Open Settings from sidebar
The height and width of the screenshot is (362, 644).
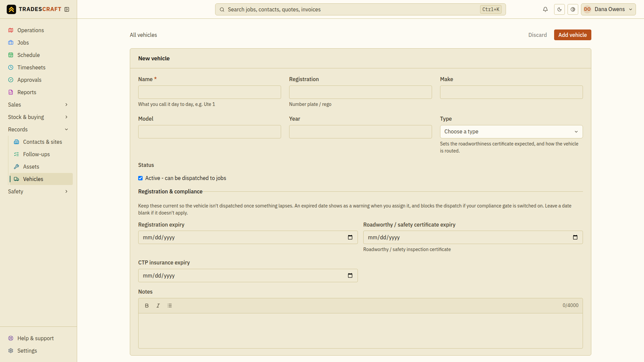point(39,351)
